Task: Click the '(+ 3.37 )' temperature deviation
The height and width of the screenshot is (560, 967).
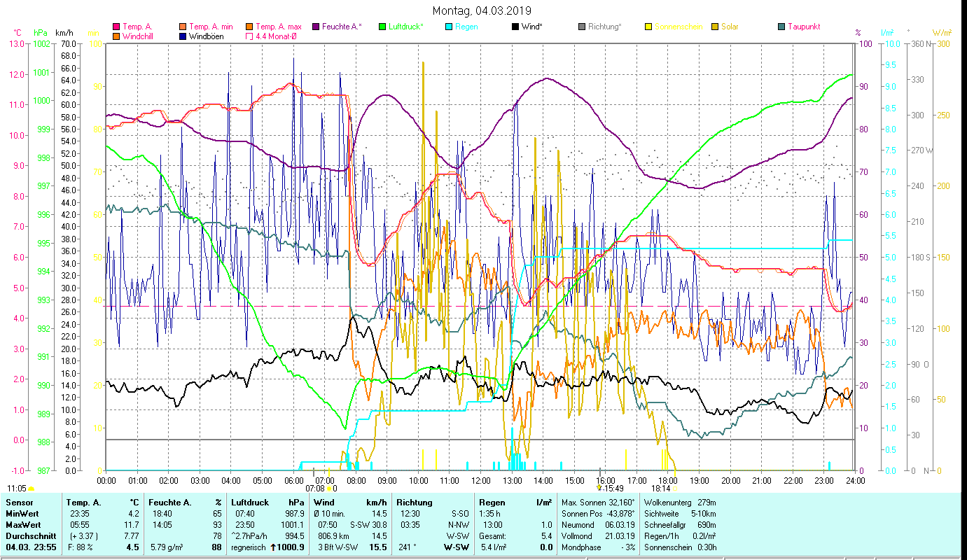Action: pos(83,536)
